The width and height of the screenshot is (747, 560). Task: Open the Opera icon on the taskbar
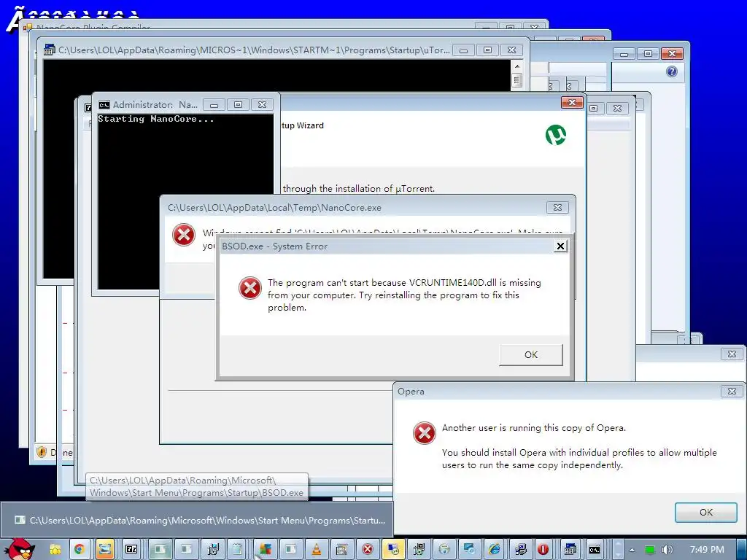point(543,550)
